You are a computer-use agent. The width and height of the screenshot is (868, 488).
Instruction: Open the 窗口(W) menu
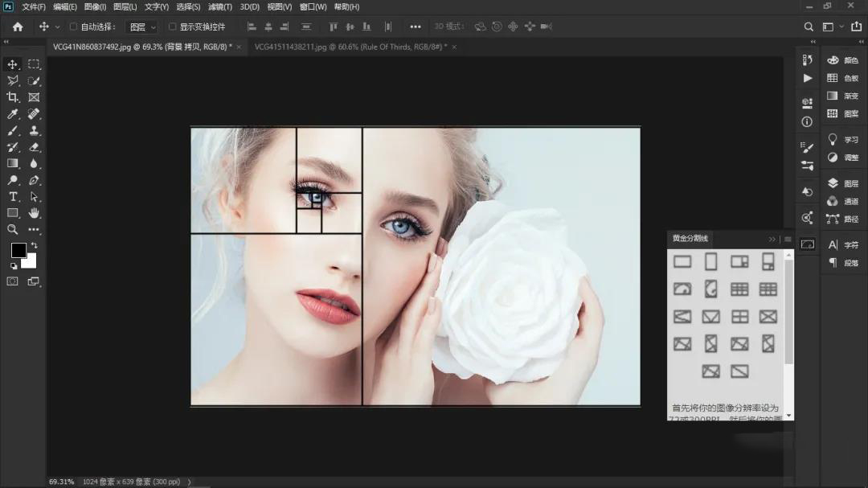point(313,6)
